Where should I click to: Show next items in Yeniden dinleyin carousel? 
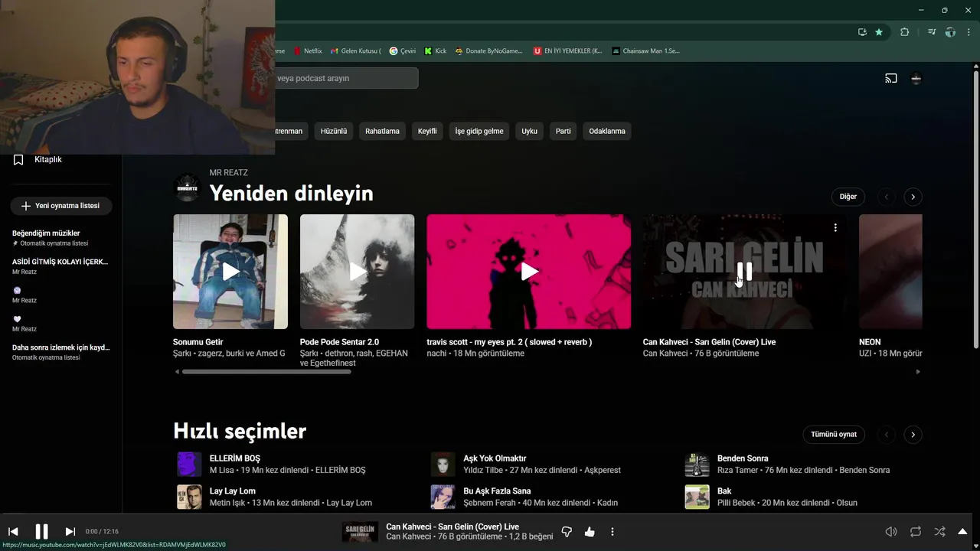tap(913, 197)
